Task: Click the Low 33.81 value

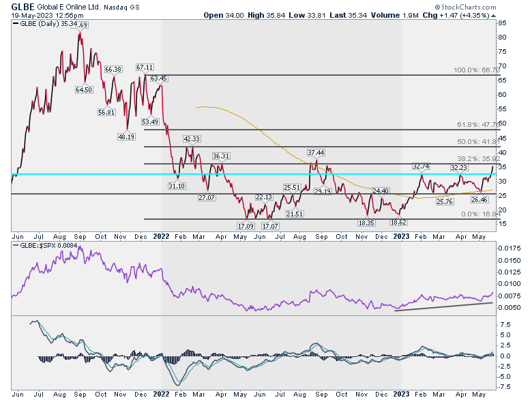Action: (307, 15)
